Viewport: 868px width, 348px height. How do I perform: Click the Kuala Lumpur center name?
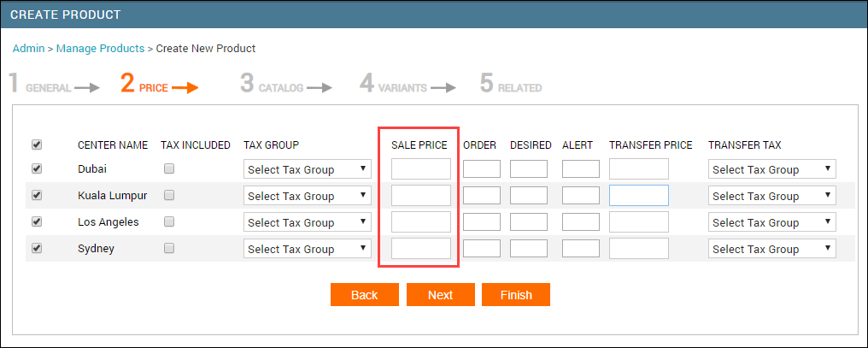113,196
